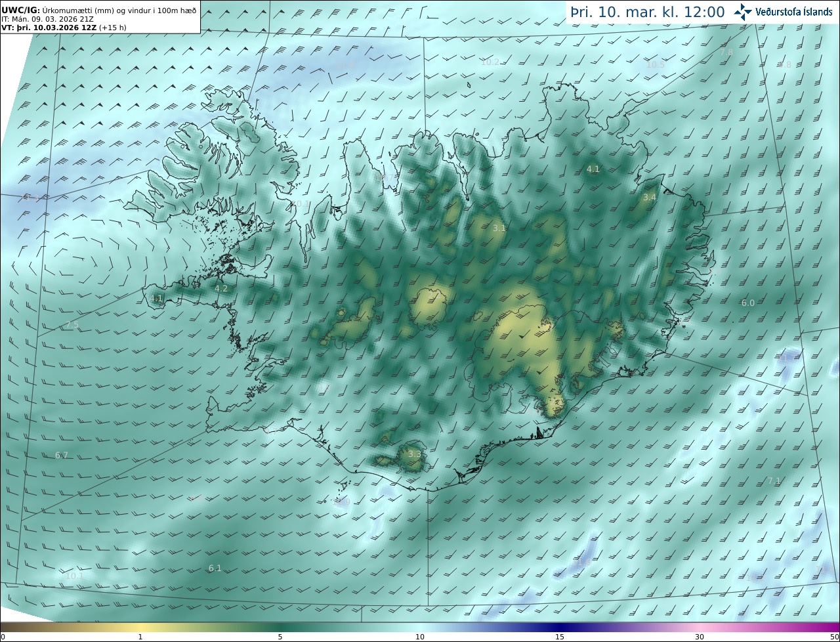840x642 pixels.
Task: Click the 7.8 value on the map
Action: click(x=726, y=52)
